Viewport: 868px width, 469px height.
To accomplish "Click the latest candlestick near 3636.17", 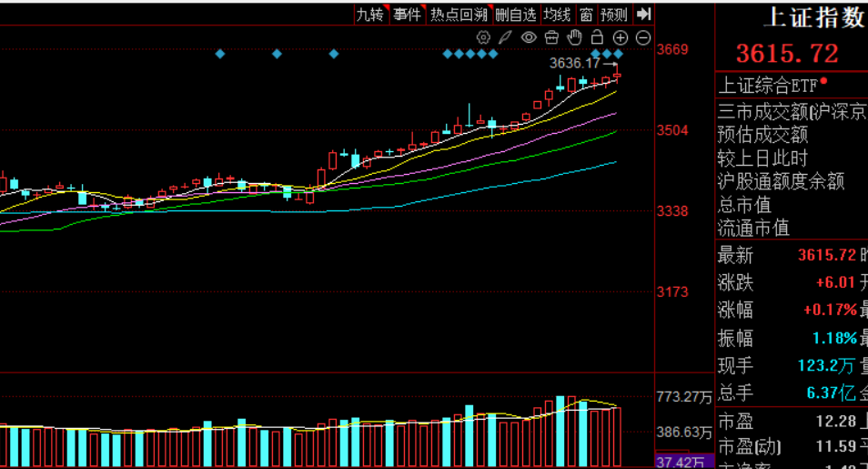I will [x=617, y=75].
